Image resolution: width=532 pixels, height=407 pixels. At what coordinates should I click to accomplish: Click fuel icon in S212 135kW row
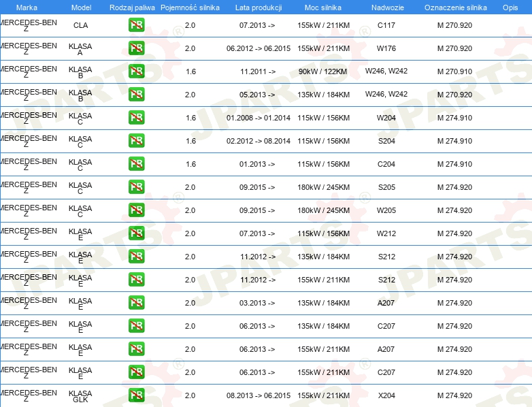coord(136,257)
